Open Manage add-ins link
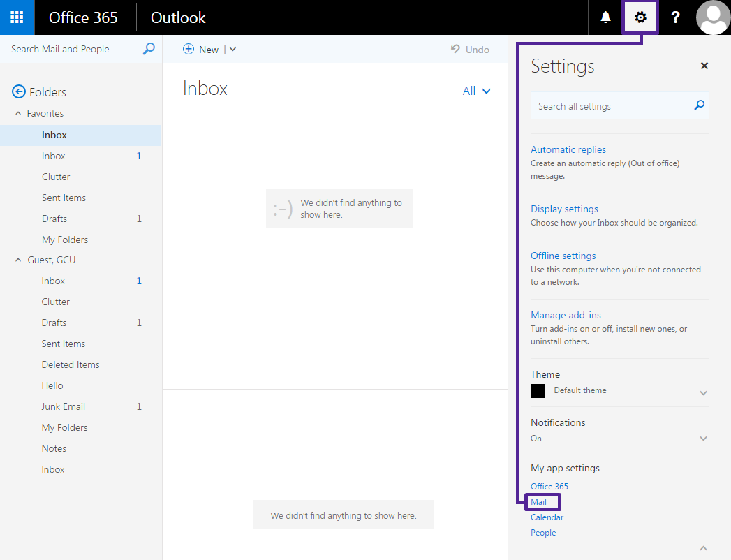731x560 pixels. 566,315
